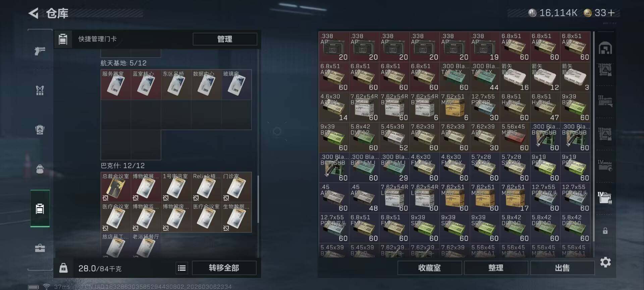644x290 pixels.
Task: Click 整理 to sort the storage
Action: [x=496, y=268]
